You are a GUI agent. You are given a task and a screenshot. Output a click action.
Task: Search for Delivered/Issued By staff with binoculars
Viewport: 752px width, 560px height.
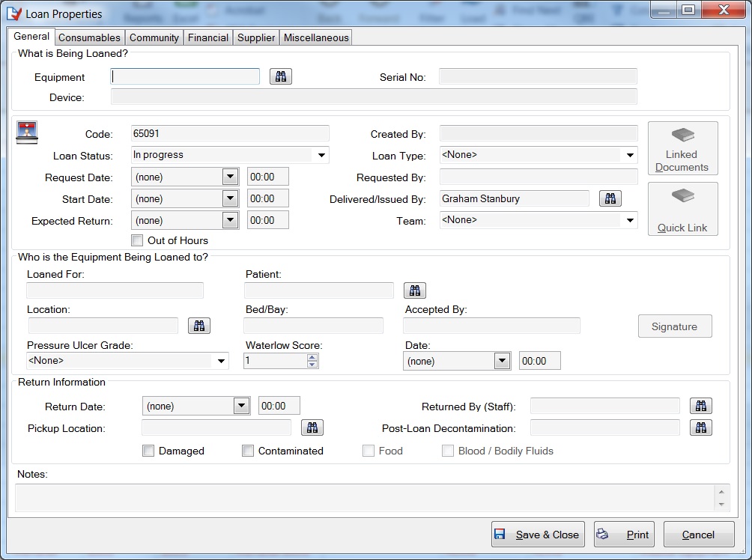[610, 198]
